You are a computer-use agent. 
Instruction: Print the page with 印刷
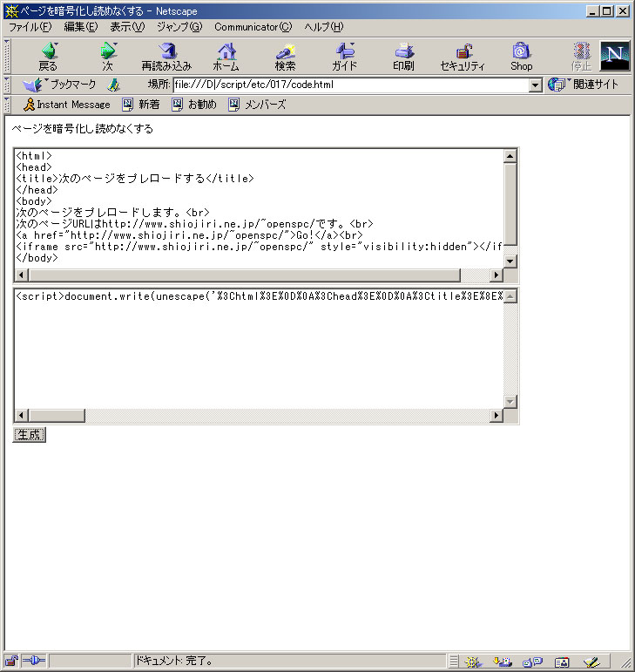tap(403, 56)
